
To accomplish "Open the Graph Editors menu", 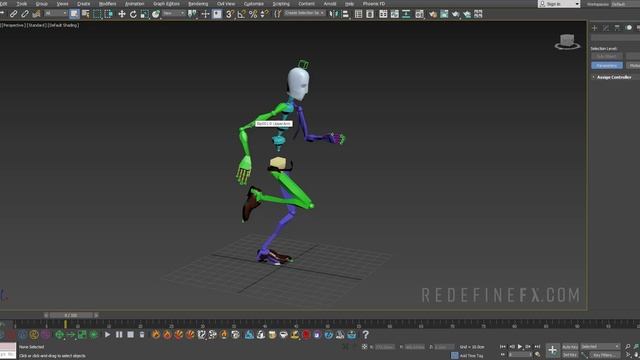I will pyautogui.click(x=167, y=4).
